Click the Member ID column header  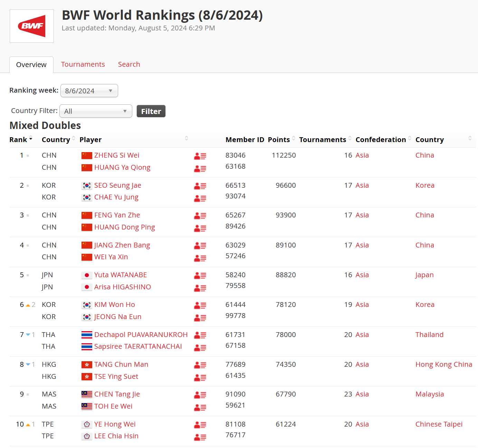pos(245,140)
